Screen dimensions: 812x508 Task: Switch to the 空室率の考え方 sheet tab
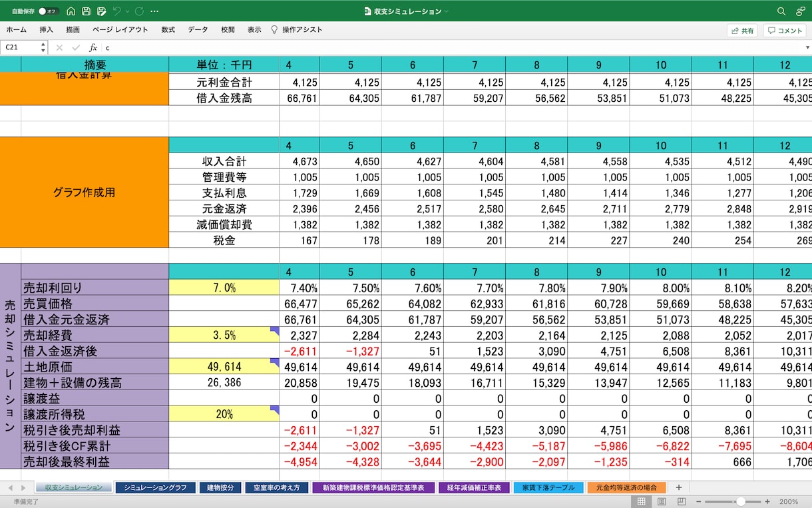click(x=276, y=487)
